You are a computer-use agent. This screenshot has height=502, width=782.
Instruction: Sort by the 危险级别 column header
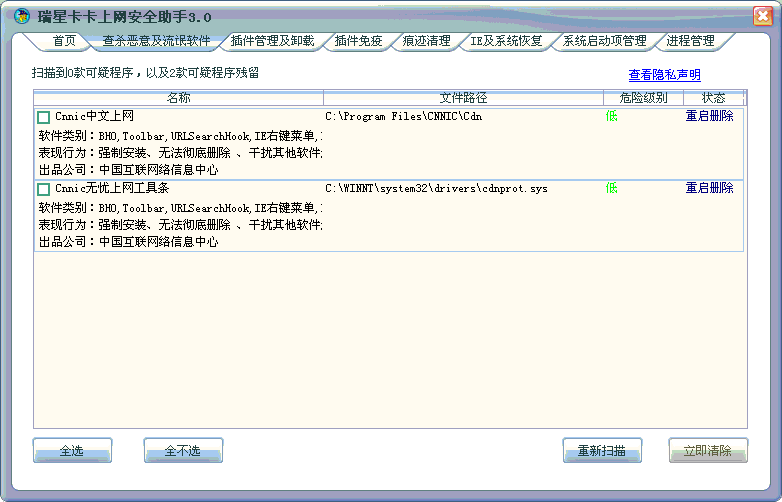click(x=643, y=98)
